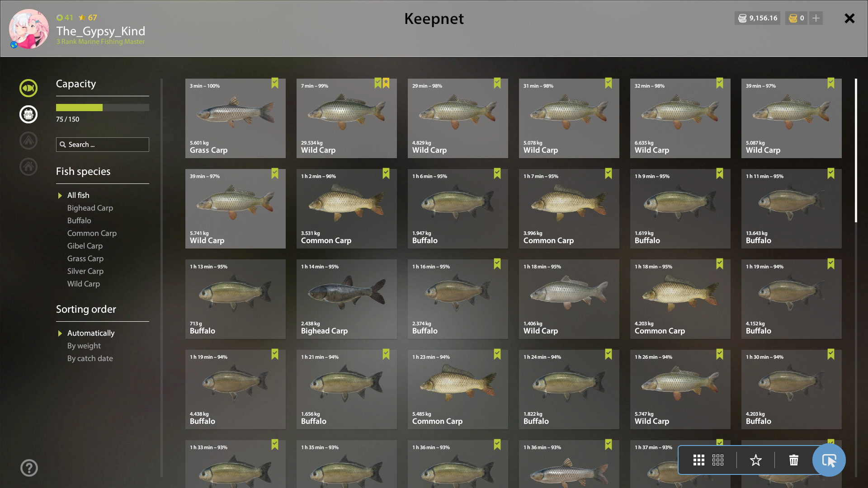Filter by Bighead Carp species
This screenshot has width=868, height=488.
90,208
